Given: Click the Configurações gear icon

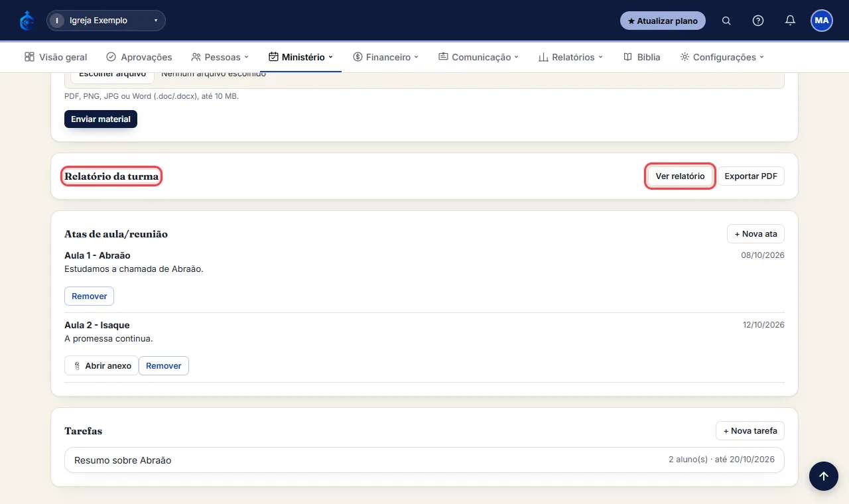Looking at the screenshot, I should 685,57.
